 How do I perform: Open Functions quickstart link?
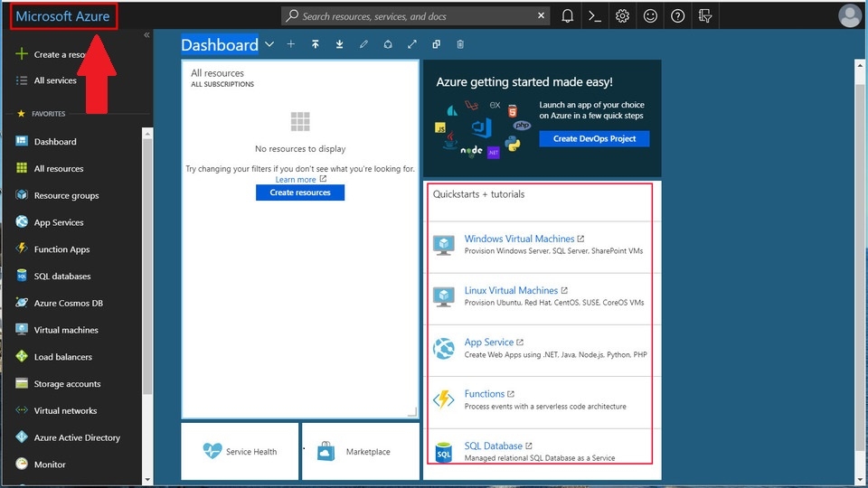click(x=485, y=394)
